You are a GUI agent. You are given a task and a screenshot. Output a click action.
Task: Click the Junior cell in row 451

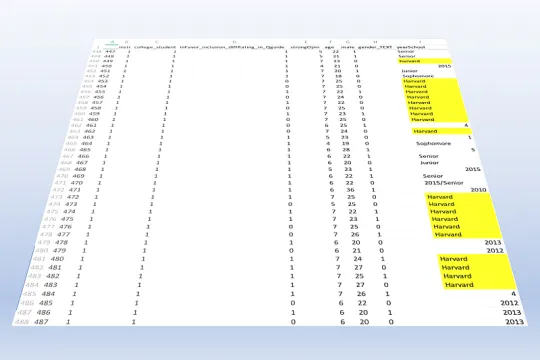pyautogui.click(x=409, y=71)
